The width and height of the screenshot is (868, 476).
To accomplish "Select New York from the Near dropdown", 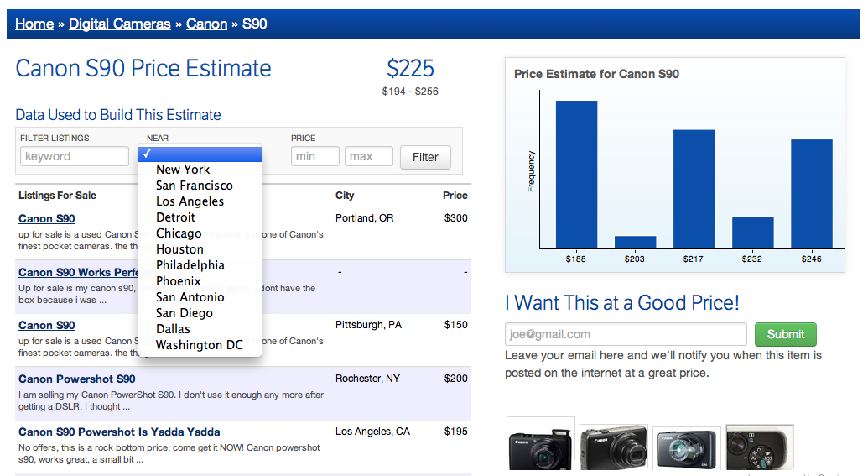I will pyautogui.click(x=183, y=170).
